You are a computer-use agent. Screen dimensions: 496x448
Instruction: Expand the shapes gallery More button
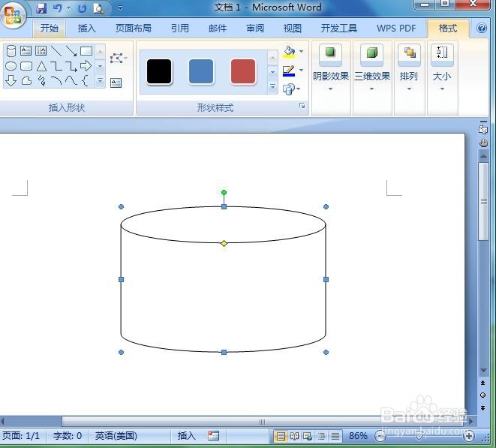100,81
